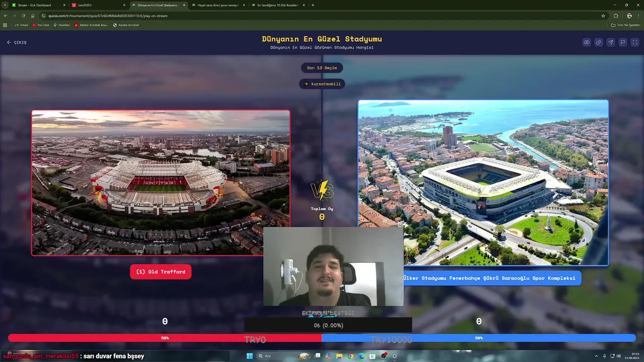Open Google Chrome from the taskbar
This screenshot has width=644, height=362.
tap(351, 356)
